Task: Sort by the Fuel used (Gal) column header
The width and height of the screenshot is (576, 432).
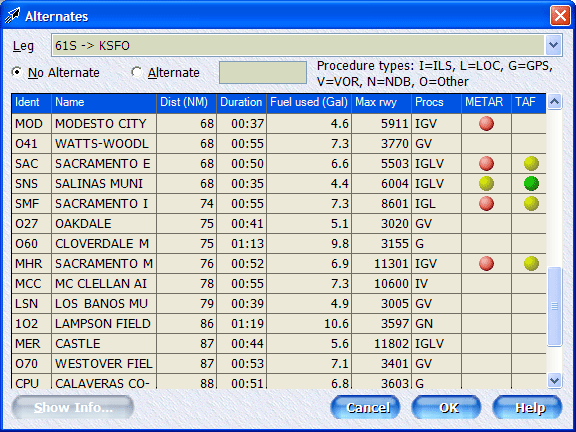Action: point(309,102)
